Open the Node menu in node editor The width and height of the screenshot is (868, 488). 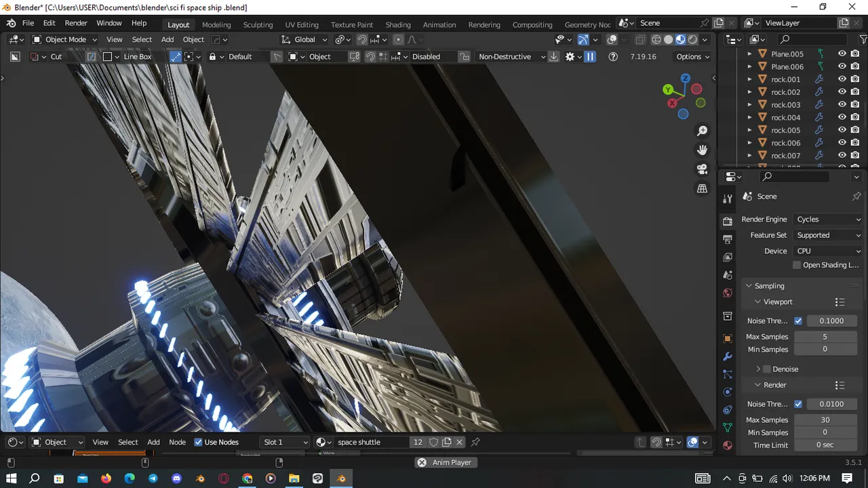177,442
